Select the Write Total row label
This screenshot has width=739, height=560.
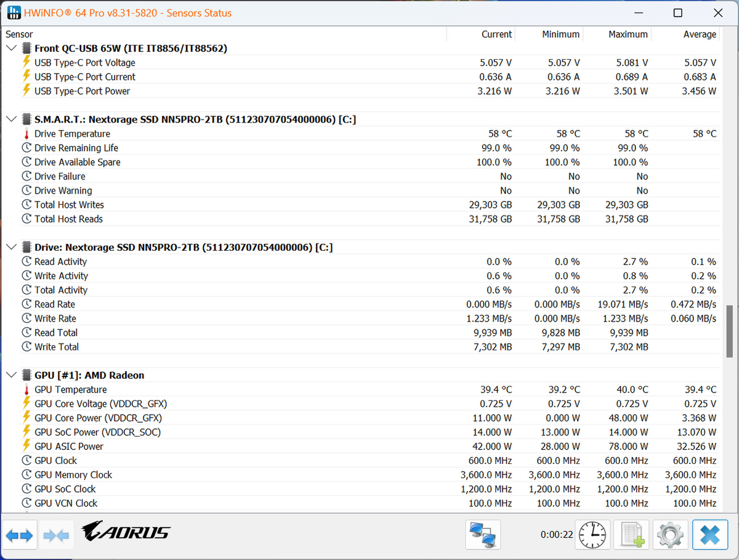click(x=57, y=346)
